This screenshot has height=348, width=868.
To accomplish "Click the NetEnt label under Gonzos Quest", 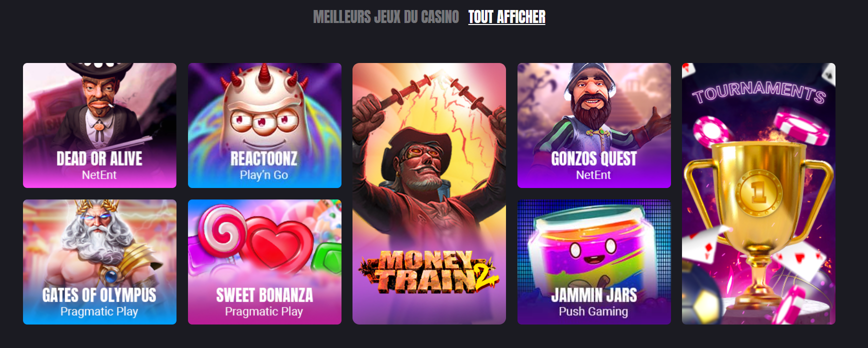I will point(593,175).
